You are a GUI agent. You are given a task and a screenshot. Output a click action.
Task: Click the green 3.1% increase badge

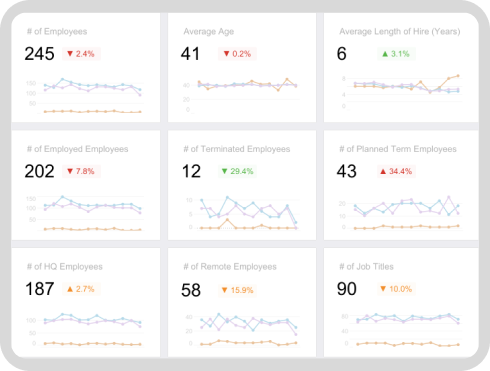tap(396, 54)
